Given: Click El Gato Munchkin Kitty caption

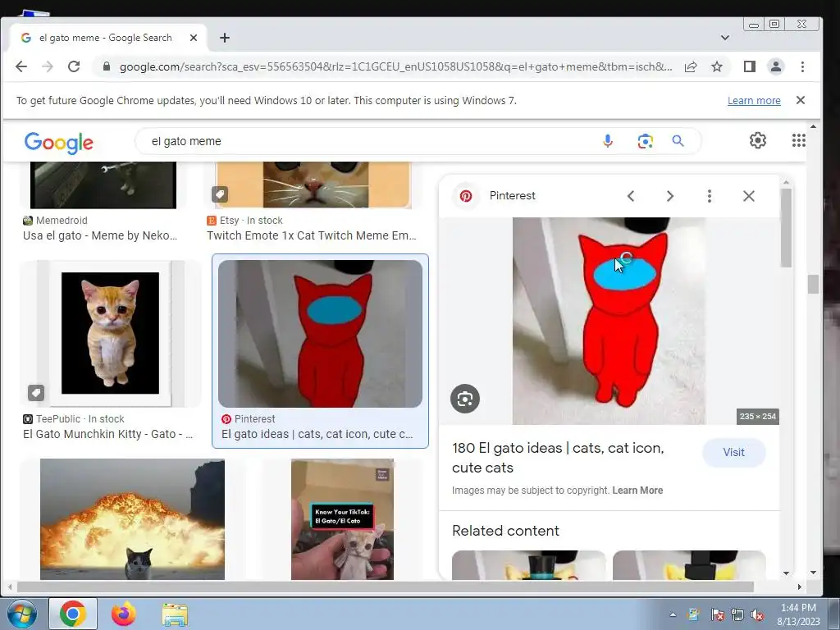Looking at the screenshot, I should pyautogui.click(x=107, y=434).
